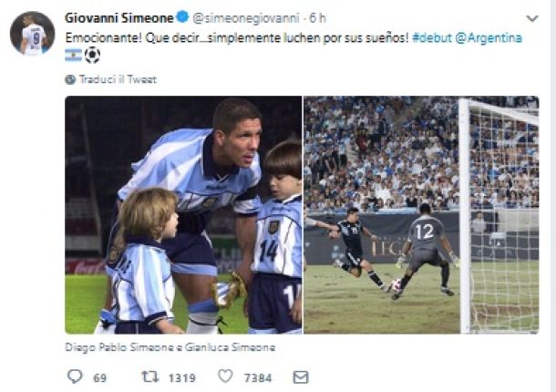Viewport: 556px width, 392px height.
Task: Like the tweet with the heart icon
Action: pos(225,377)
